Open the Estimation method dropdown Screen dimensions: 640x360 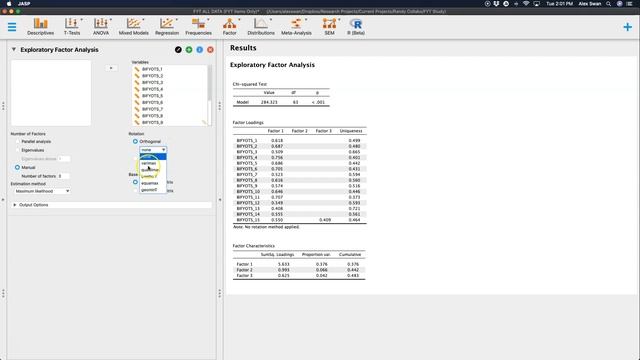42,191
